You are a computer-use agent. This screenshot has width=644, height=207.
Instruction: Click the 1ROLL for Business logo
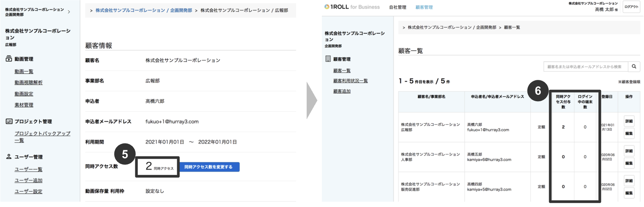[352, 7]
